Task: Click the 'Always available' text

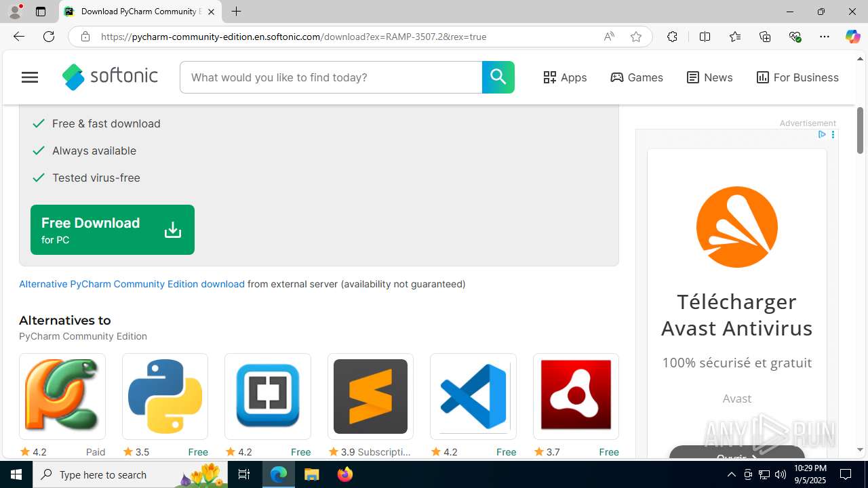Action: [94, 150]
